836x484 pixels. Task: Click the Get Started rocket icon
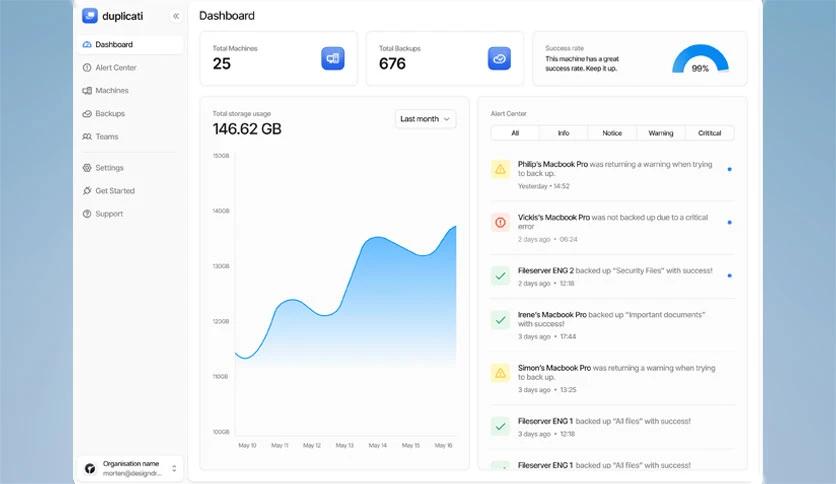(x=87, y=191)
